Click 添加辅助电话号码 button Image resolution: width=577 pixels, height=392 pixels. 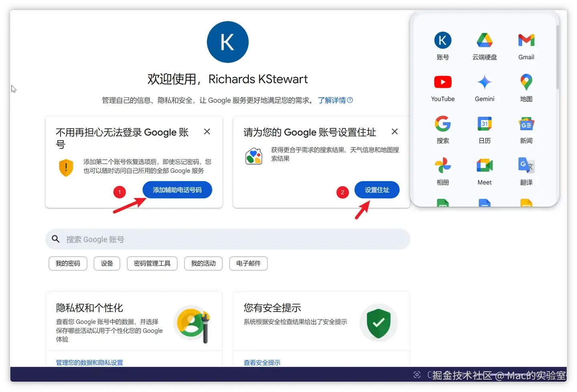click(177, 190)
